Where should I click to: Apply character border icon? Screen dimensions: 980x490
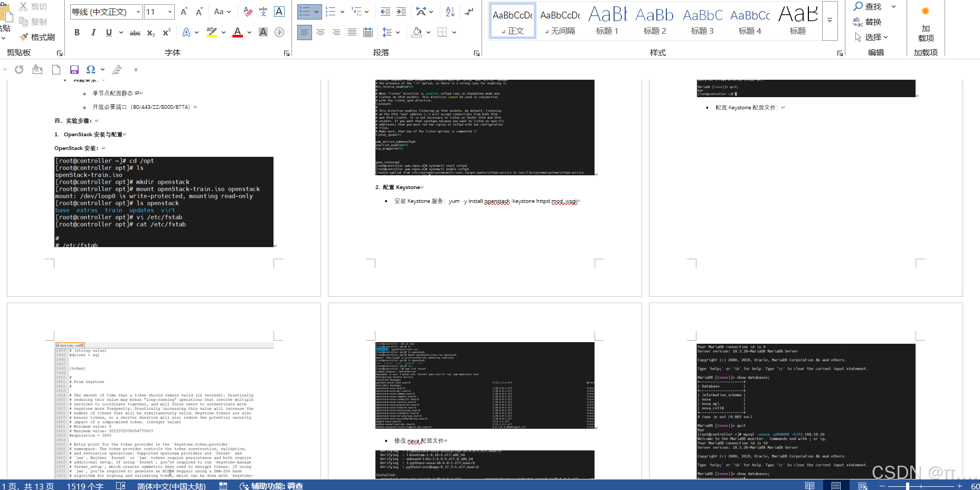point(279,12)
